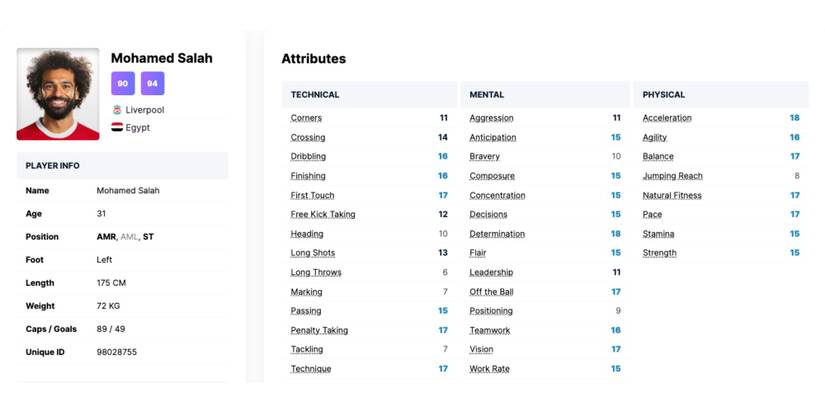Select the Technical attributes column header
The width and height of the screenshot is (825, 413).
point(315,95)
